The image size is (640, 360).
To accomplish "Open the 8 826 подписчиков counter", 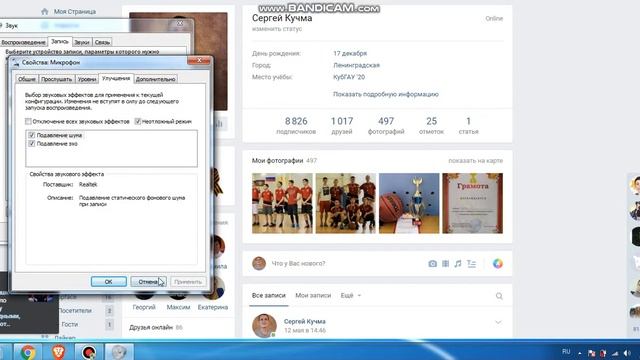I will click(296, 126).
